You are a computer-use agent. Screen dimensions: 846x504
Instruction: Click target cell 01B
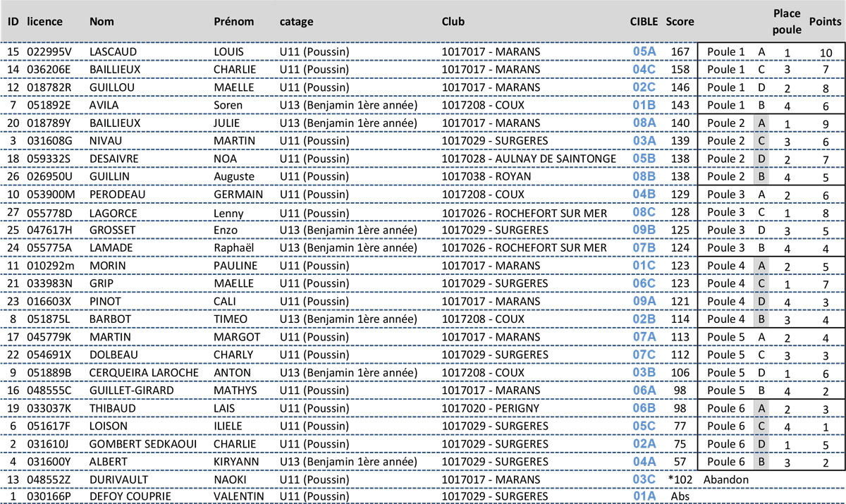click(644, 105)
